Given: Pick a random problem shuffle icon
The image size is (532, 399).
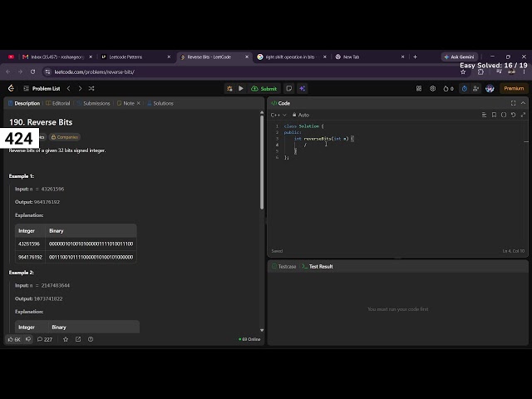Looking at the screenshot, I should pyautogui.click(x=91, y=89).
